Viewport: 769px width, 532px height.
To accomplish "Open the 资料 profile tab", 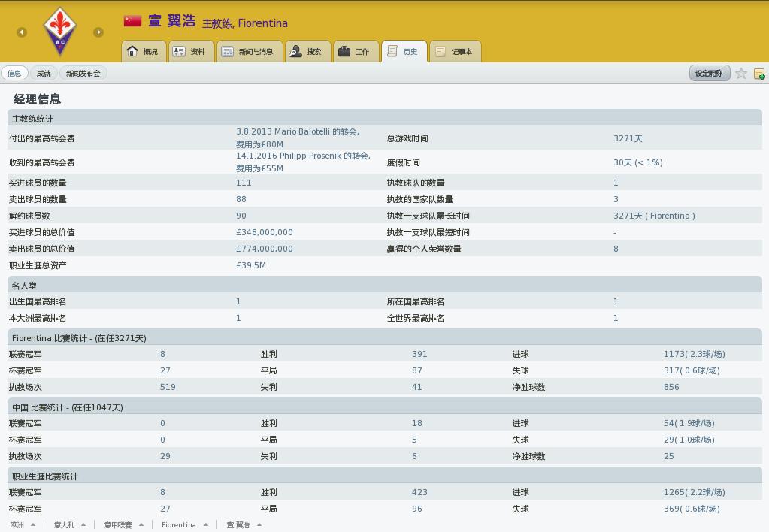I will tap(189, 51).
